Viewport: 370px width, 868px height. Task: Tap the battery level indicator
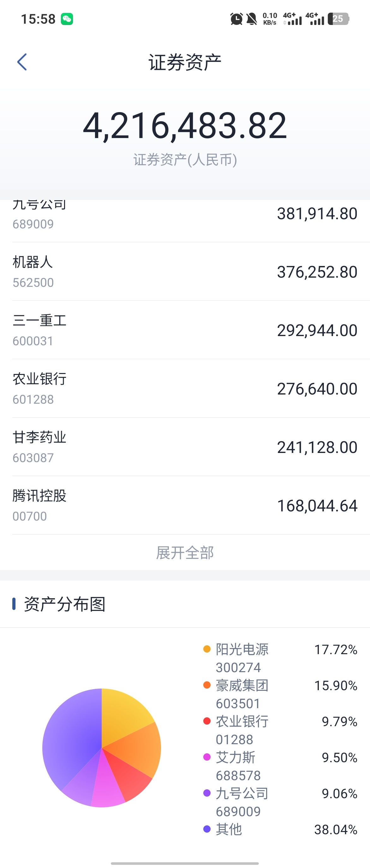click(339, 19)
